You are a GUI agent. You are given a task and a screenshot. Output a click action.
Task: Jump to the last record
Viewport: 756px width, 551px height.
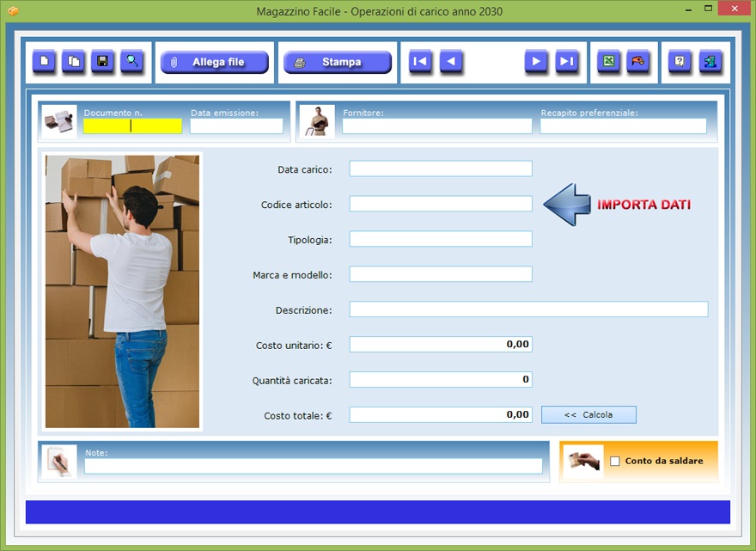566,61
